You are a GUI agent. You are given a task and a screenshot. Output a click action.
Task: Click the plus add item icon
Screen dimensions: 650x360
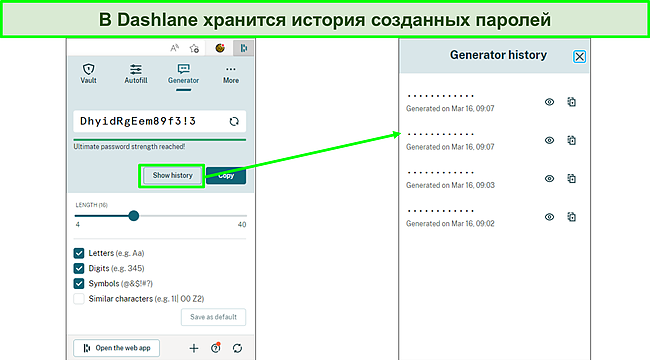click(x=194, y=348)
